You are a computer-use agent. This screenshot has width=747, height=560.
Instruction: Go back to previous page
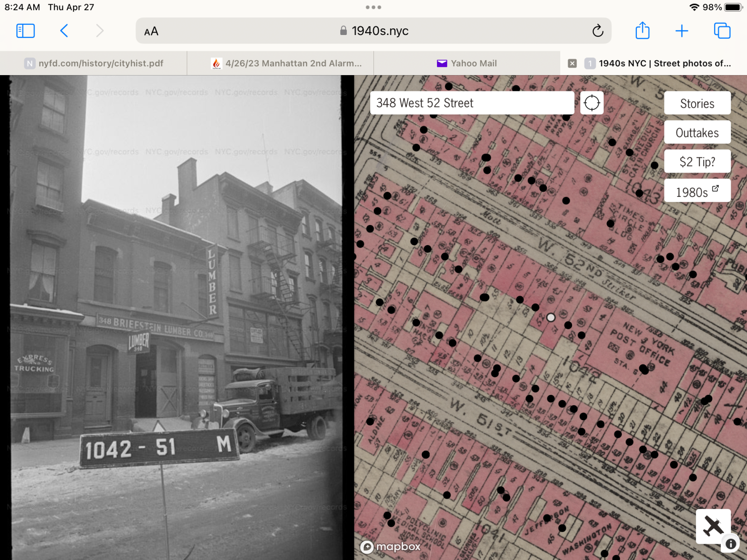[x=64, y=31]
